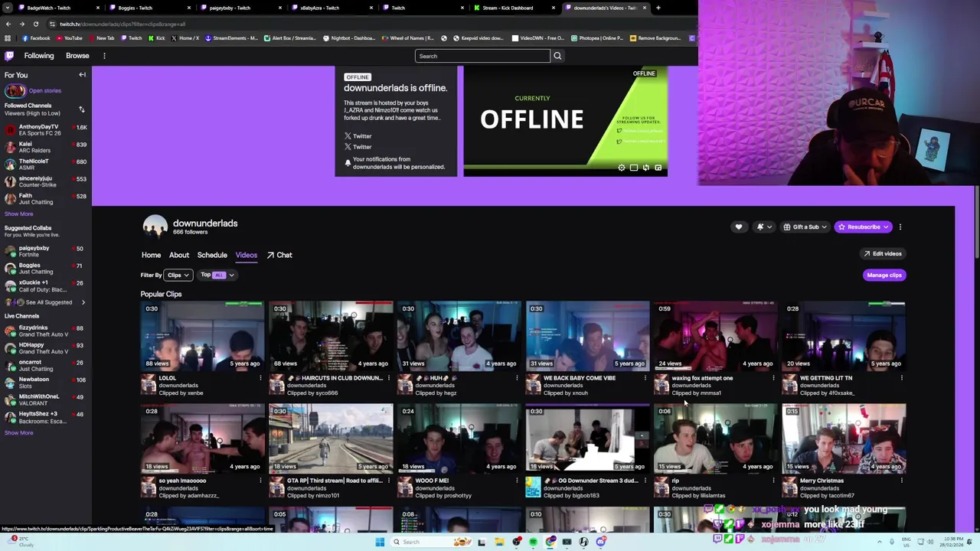Click the search magnifier button
Image resolution: width=980 pixels, height=551 pixels.
pos(557,56)
